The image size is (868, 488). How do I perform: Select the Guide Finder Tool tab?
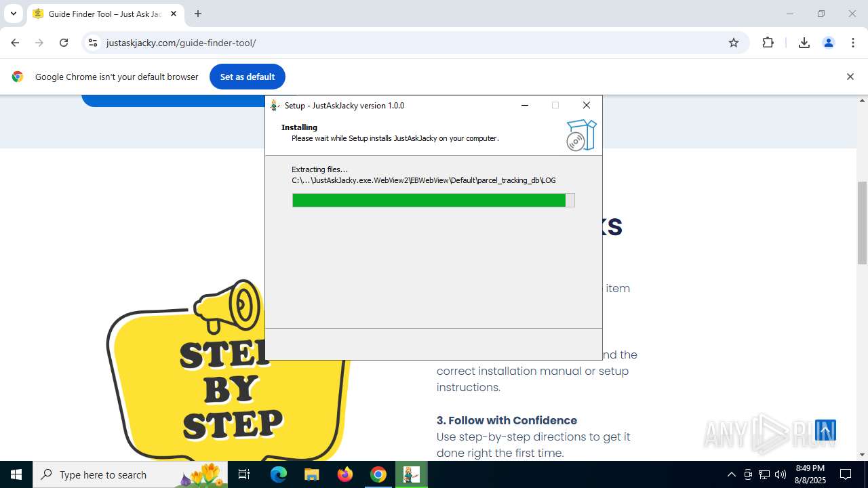tap(105, 14)
